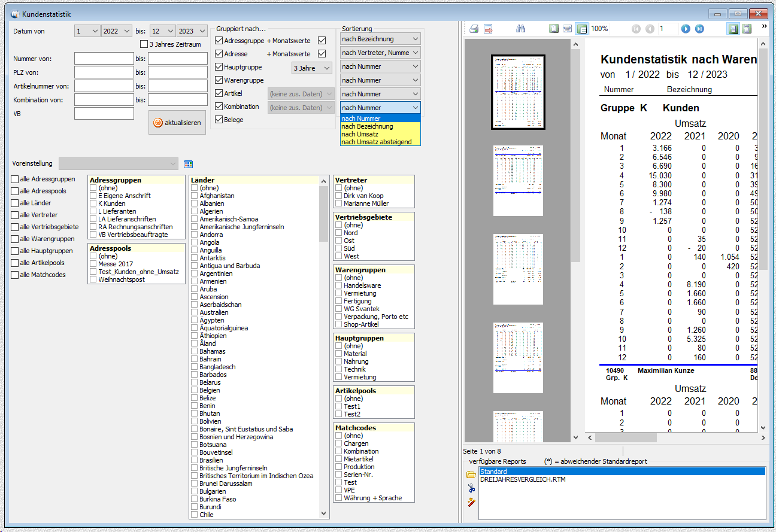Check the alle Vertreter checkbox
Screen dimensions: 776x532
[x=15, y=215]
